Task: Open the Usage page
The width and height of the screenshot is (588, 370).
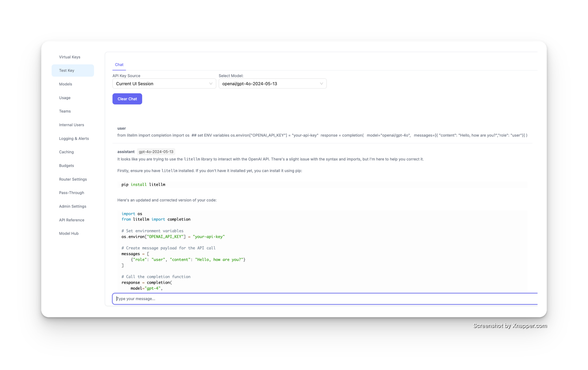Action: pyautogui.click(x=65, y=98)
